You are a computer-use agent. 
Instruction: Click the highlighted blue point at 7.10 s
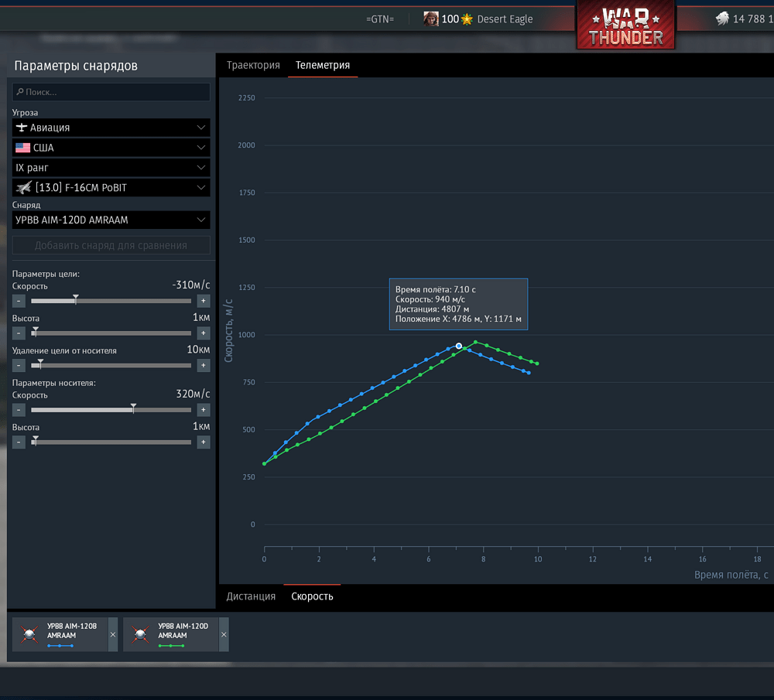458,346
